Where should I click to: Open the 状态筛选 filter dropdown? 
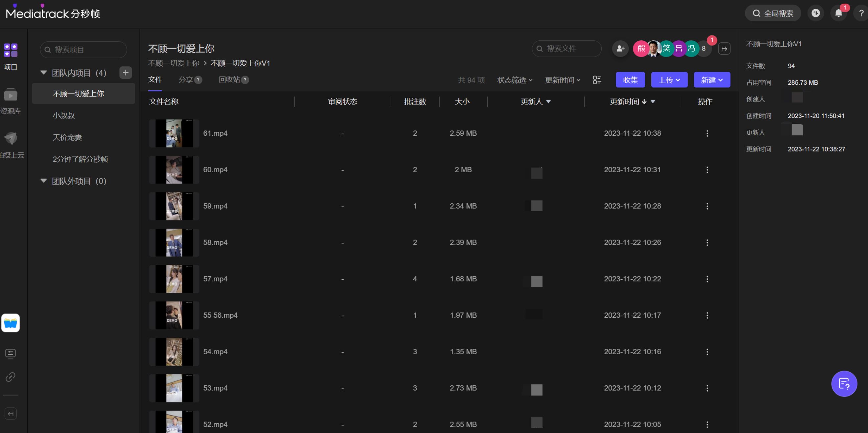pyautogui.click(x=515, y=80)
